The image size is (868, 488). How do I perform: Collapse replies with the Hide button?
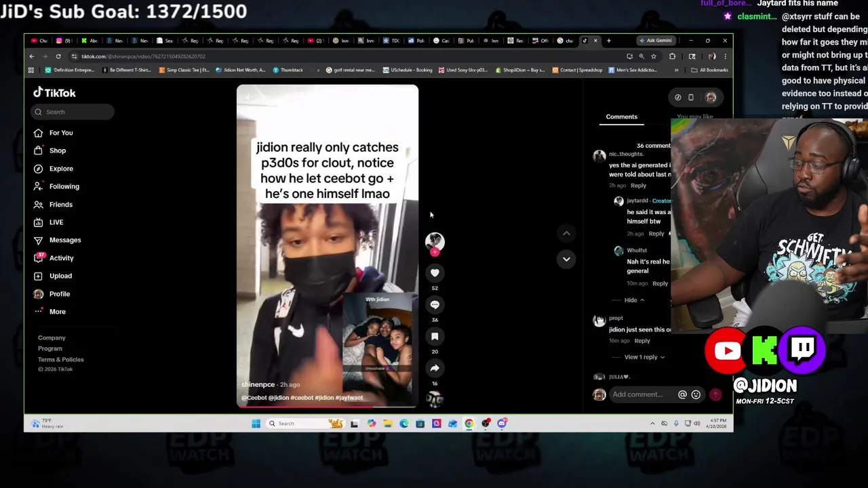coord(635,300)
